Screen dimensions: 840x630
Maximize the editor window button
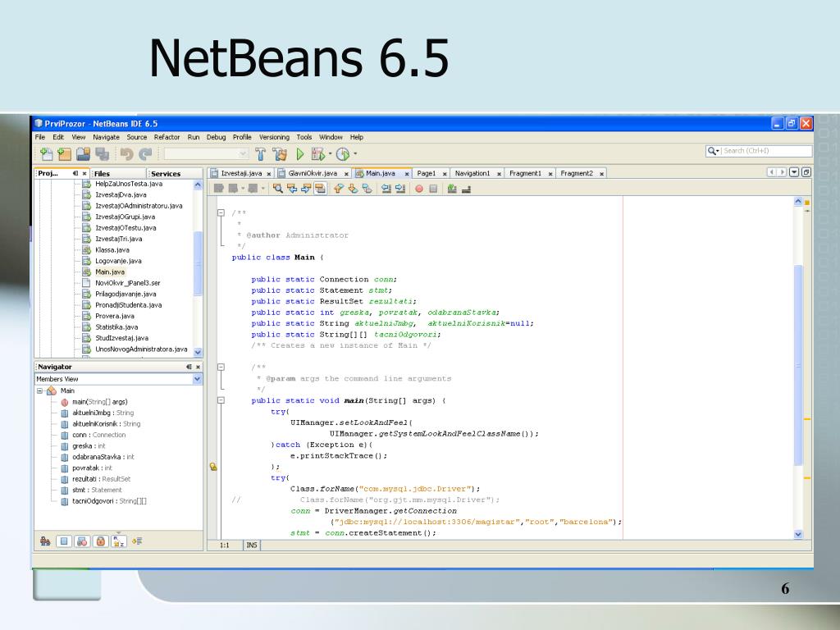(806, 172)
